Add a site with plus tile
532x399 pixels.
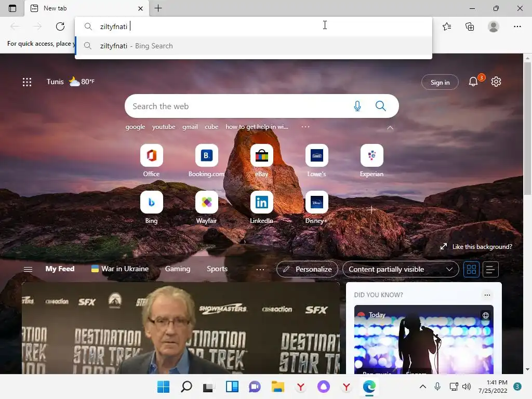[x=371, y=210]
